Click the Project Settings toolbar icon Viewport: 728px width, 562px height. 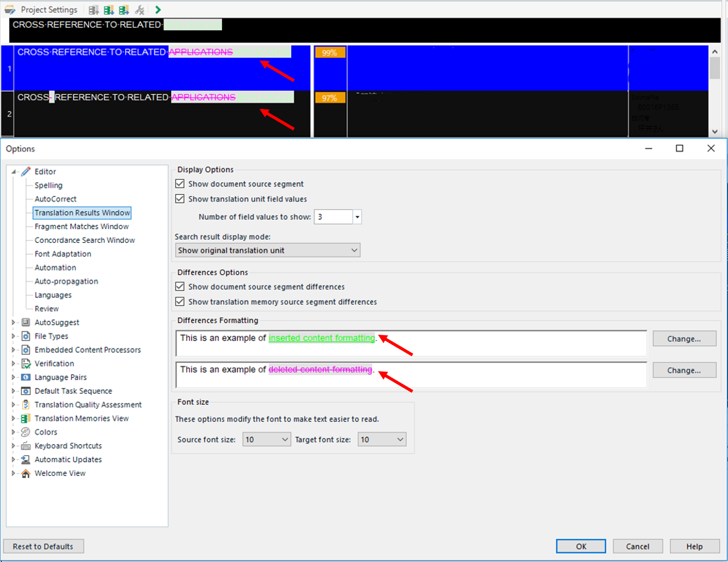(x=10, y=9)
